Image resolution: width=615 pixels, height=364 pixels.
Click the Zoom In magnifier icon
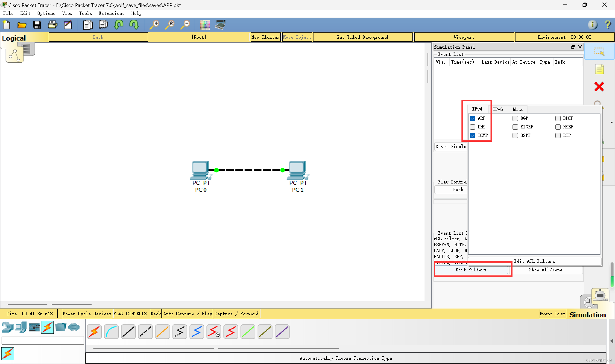coord(154,25)
